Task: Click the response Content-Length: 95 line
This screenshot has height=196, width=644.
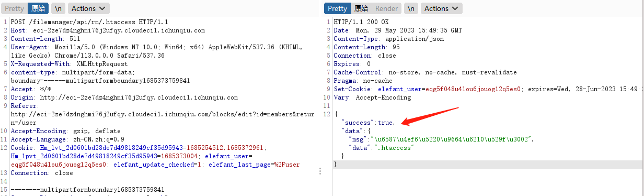Action: [366, 47]
